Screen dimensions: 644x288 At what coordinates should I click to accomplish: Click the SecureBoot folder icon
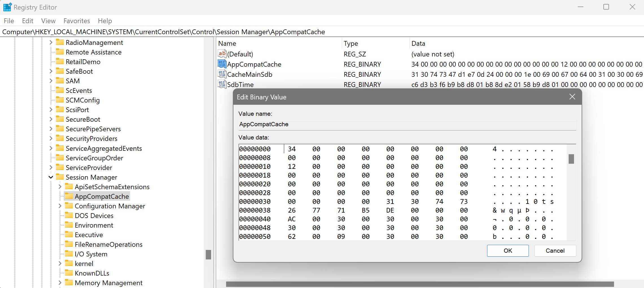(x=60, y=119)
